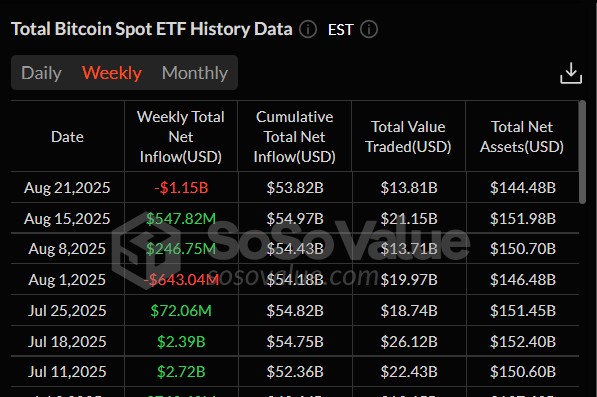Click the Aug 15,2025 date cell
The image size is (597, 397).
click(67, 218)
